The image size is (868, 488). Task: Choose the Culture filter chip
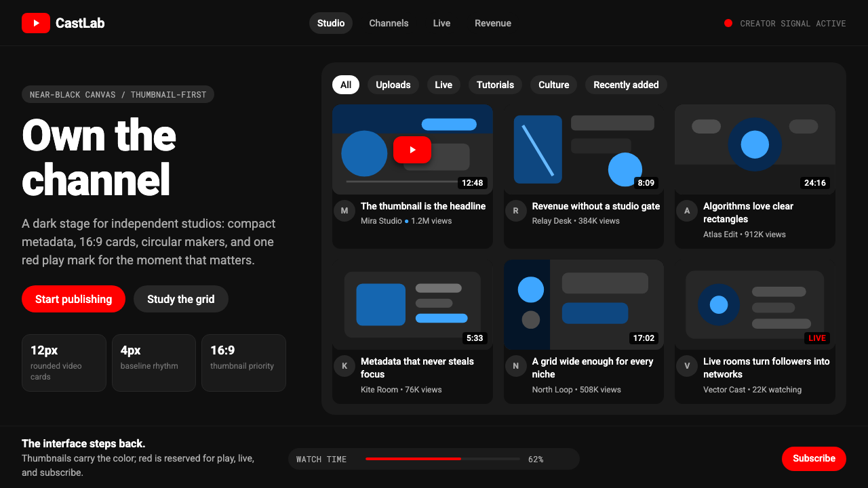click(x=554, y=85)
